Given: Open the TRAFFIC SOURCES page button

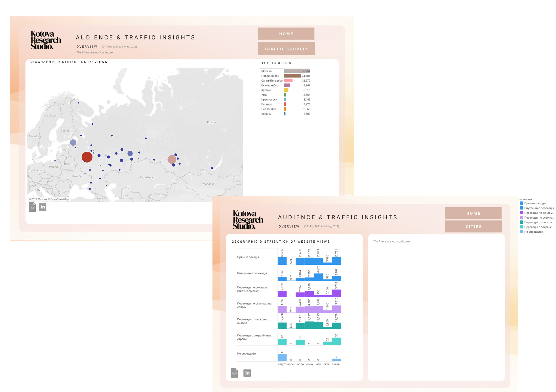Looking at the screenshot, I should [x=286, y=49].
